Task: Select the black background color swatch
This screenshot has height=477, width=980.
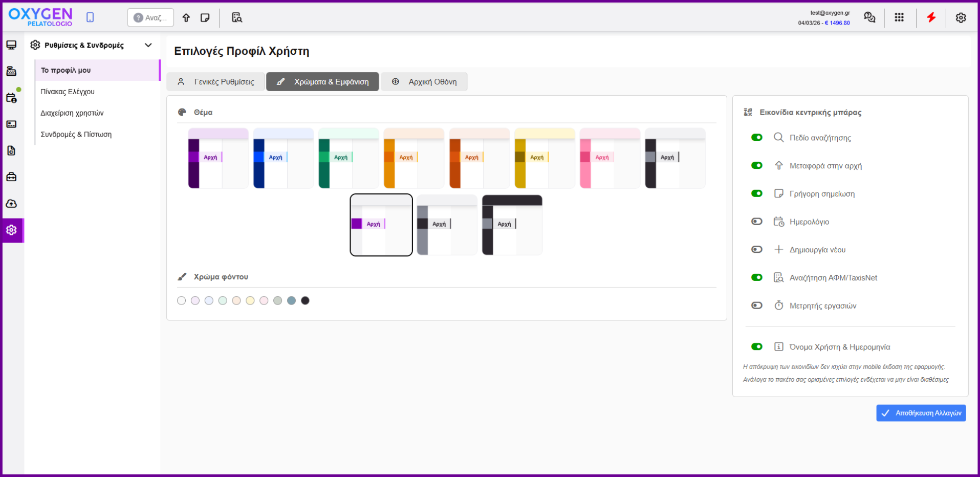Action: pyautogui.click(x=305, y=300)
